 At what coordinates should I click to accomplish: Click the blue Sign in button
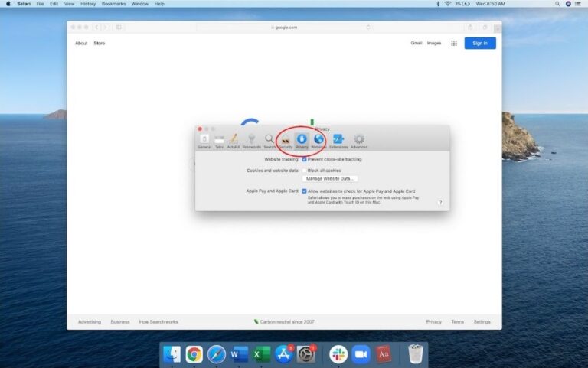(x=480, y=44)
